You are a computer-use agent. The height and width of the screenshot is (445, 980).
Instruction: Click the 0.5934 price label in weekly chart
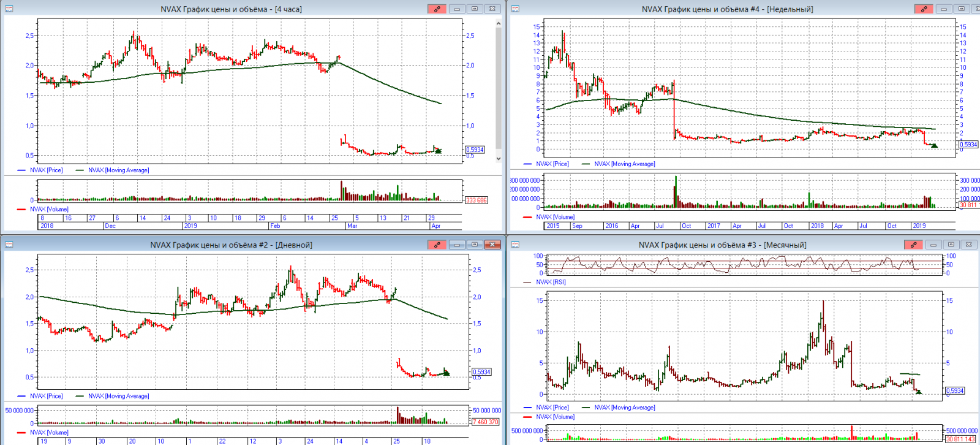click(968, 145)
